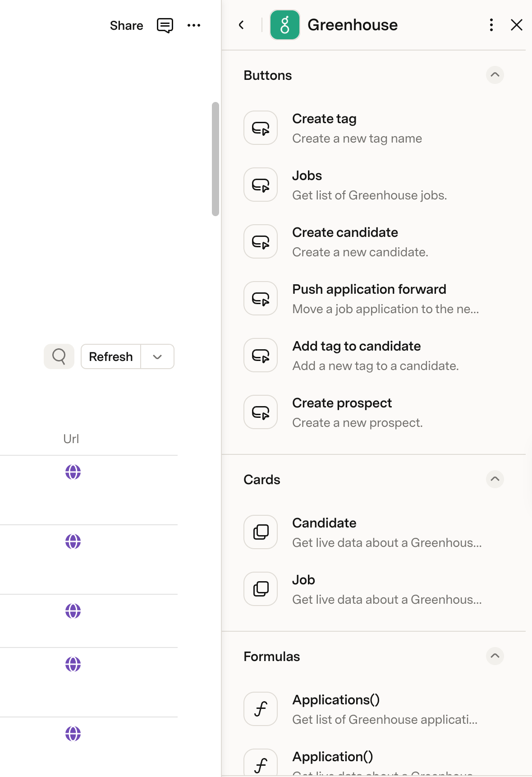Open the fourth globe link in the Url column
The height and width of the screenshot is (777, 532).
73,664
